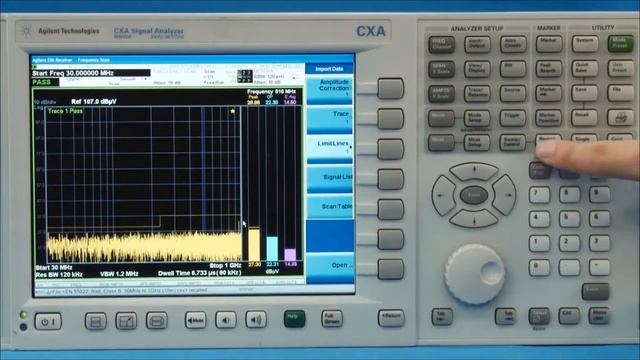Push the Source key
This screenshot has height=360, width=640.
click(513, 94)
